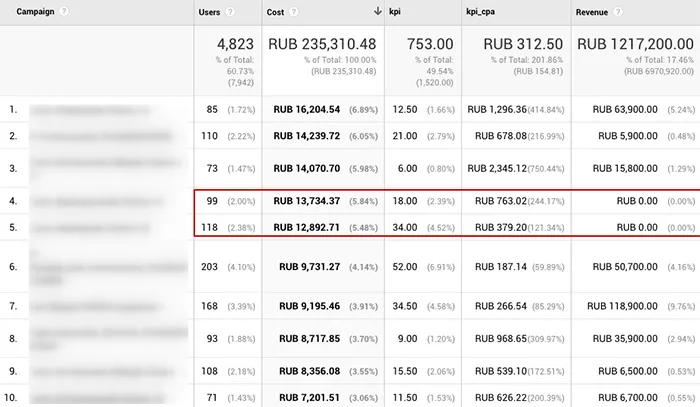Click kpi_cpa cell RUB 678.08
The width and height of the screenshot is (700, 407).
pyautogui.click(x=501, y=136)
